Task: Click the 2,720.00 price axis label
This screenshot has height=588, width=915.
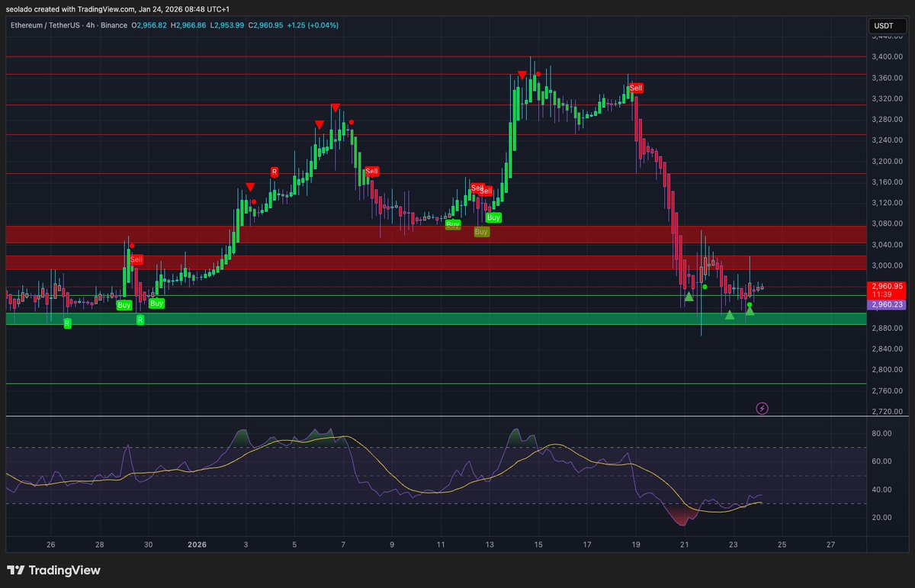Action: click(886, 411)
